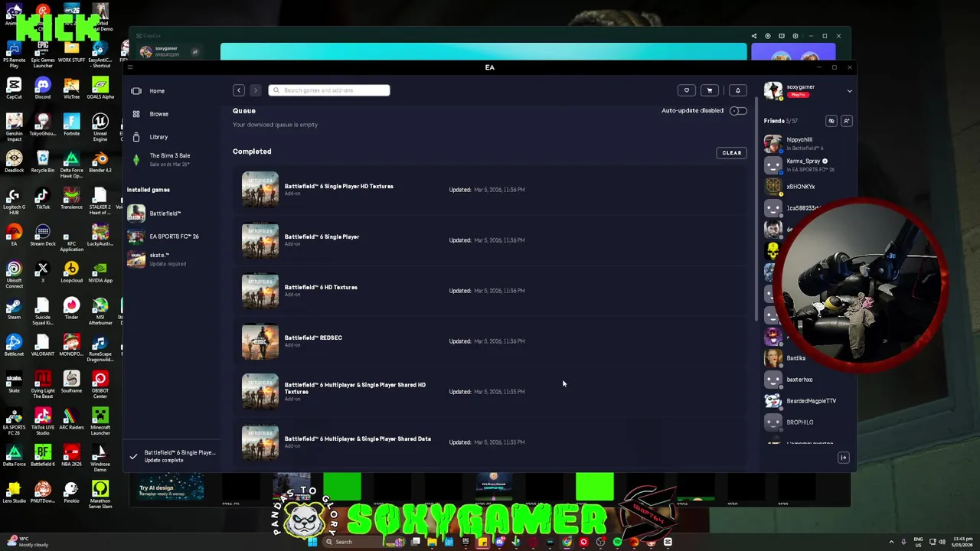This screenshot has height=551, width=980.
Task: Click Battlefield 6 HD Textures entry title
Action: point(321,287)
